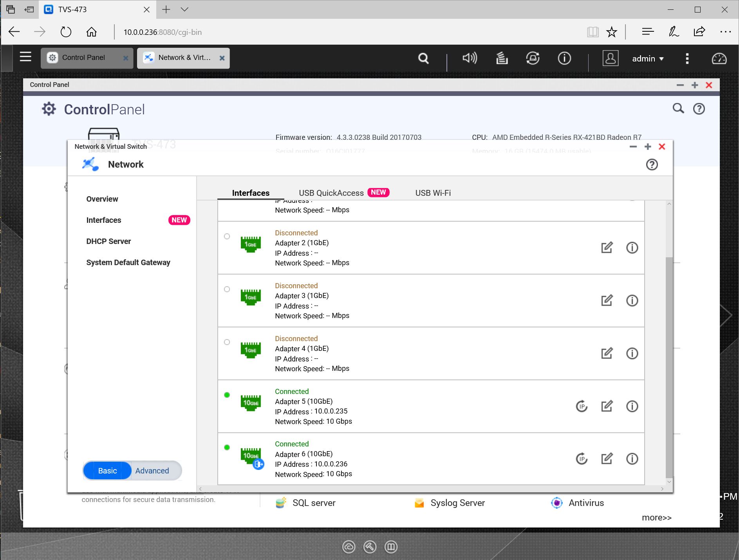Open background tasks stack icon
Screen dimensions: 739x560
(x=502, y=58)
